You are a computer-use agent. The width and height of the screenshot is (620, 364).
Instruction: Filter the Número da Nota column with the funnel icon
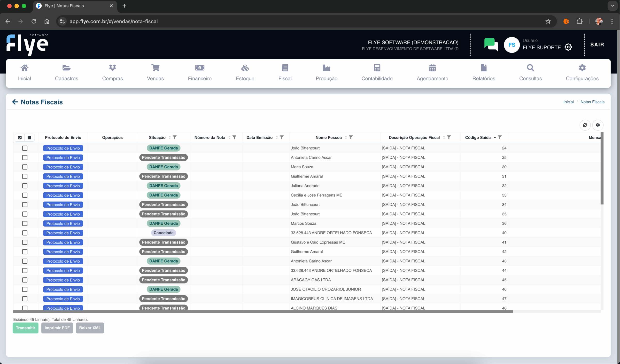pyautogui.click(x=234, y=137)
